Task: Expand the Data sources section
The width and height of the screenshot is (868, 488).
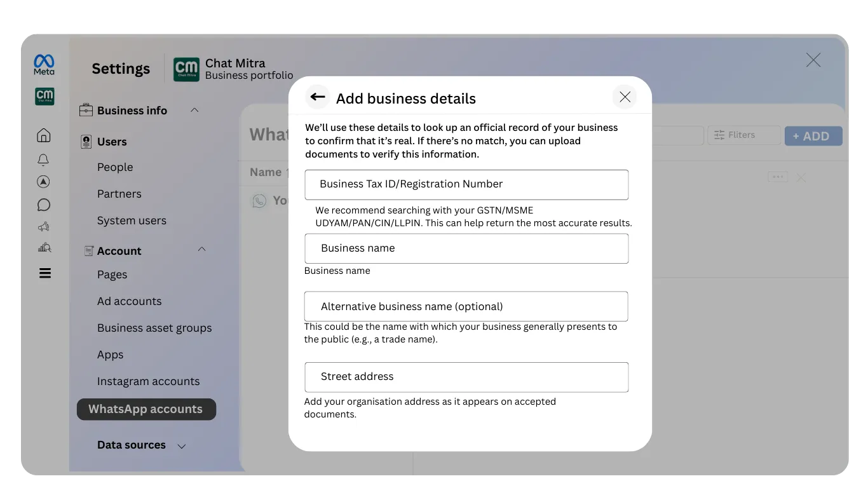Action: tap(182, 445)
